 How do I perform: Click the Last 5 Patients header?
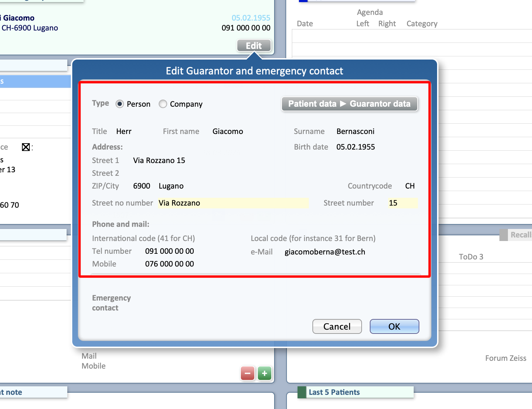(x=356, y=392)
